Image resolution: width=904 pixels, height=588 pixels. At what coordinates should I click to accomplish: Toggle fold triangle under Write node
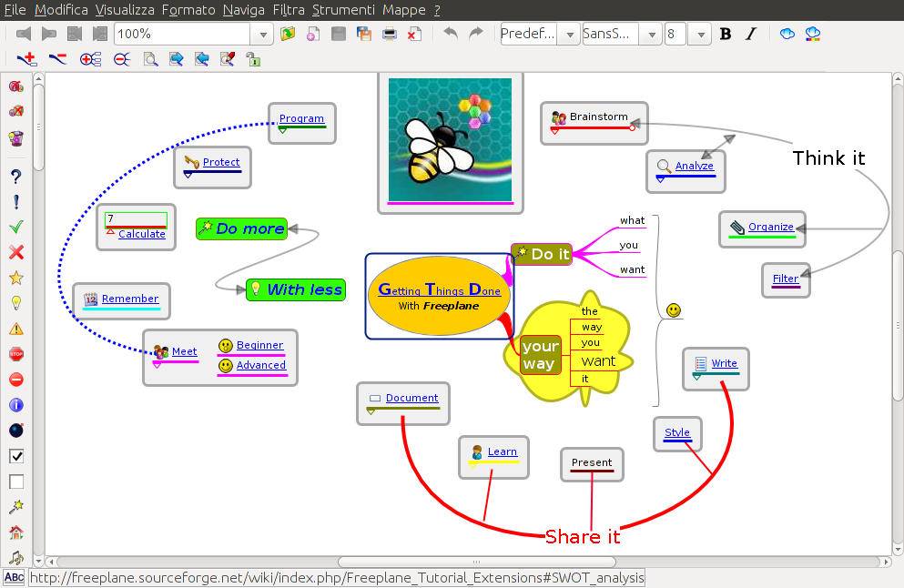696,377
